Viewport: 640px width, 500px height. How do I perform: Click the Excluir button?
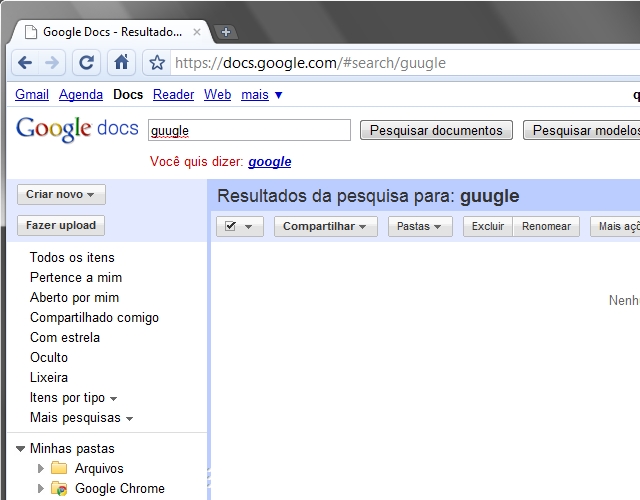coord(488,227)
